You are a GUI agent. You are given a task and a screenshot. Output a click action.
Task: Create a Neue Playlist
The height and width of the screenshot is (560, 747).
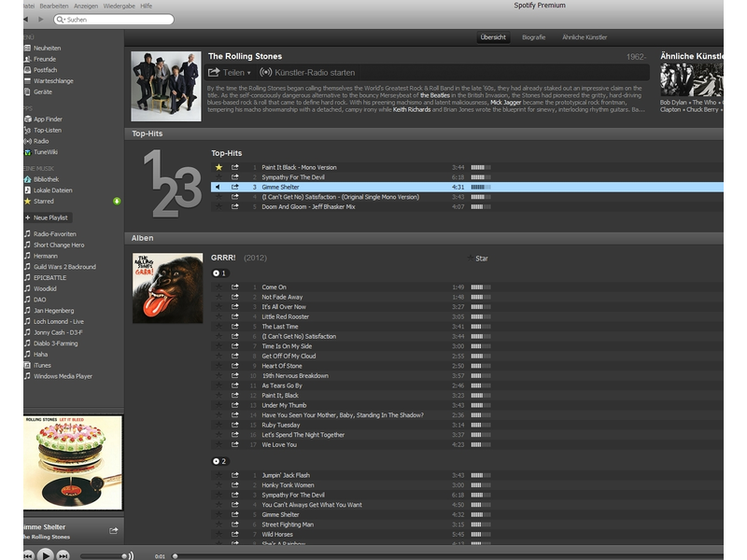47,217
